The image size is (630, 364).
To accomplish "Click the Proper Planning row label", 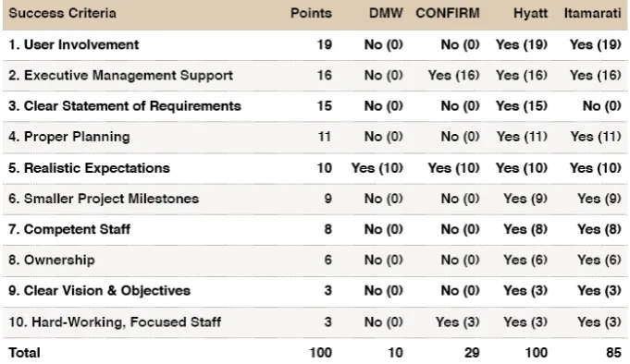I will click(x=69, y=137).
